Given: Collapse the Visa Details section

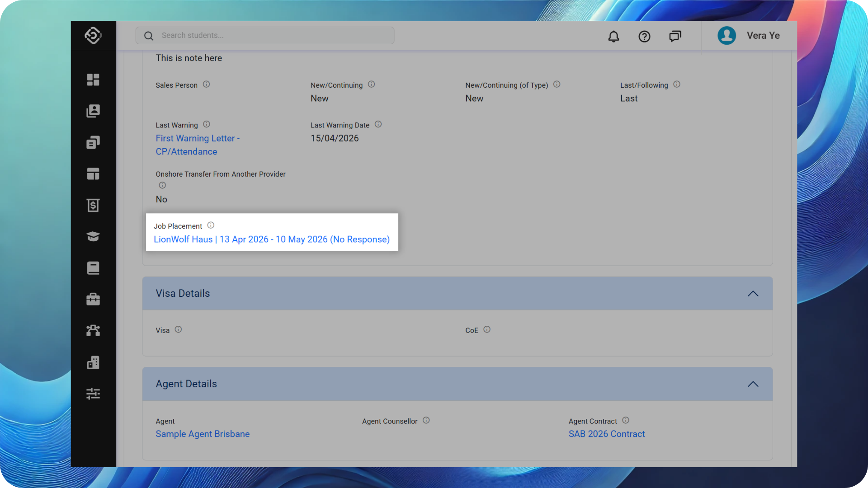Looking at the screenshot, I should 753,294.
